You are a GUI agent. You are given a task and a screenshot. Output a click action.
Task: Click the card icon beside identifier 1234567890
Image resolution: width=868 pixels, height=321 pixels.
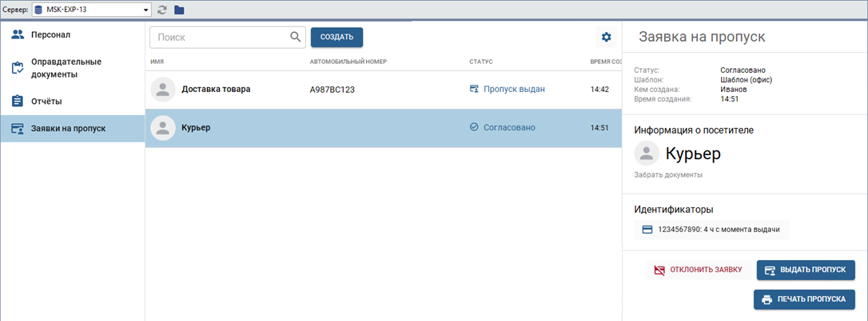[647, 230]
